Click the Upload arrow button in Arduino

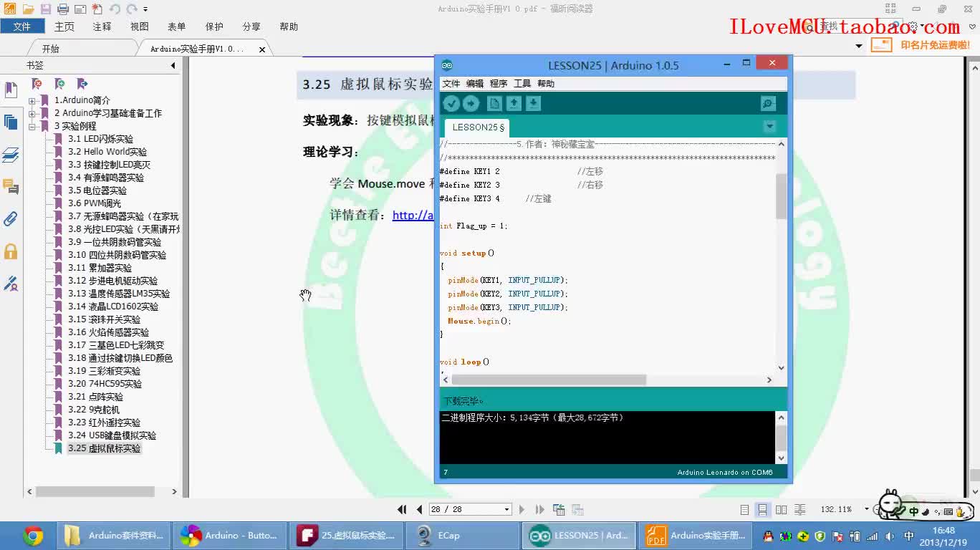(x=471, y=104)
